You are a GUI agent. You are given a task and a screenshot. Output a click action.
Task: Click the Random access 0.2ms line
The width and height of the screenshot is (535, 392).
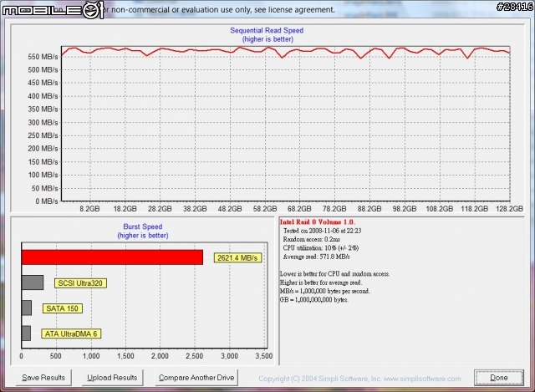click(312, 239)
